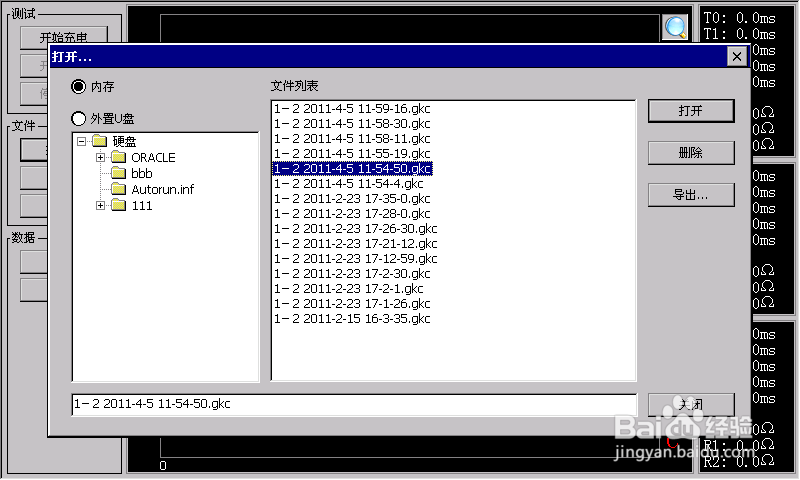Click the 111 folder icon
Screen dimensions: 800x480
pos(118,205)
